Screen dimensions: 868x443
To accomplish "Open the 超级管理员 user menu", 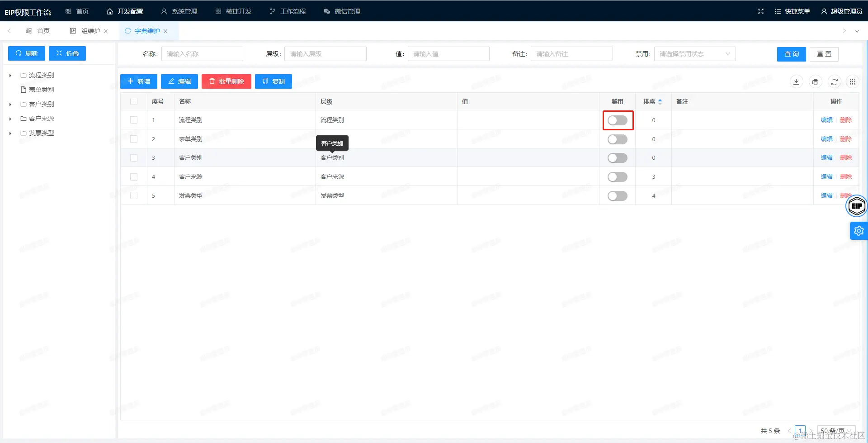I will [842, 11].
